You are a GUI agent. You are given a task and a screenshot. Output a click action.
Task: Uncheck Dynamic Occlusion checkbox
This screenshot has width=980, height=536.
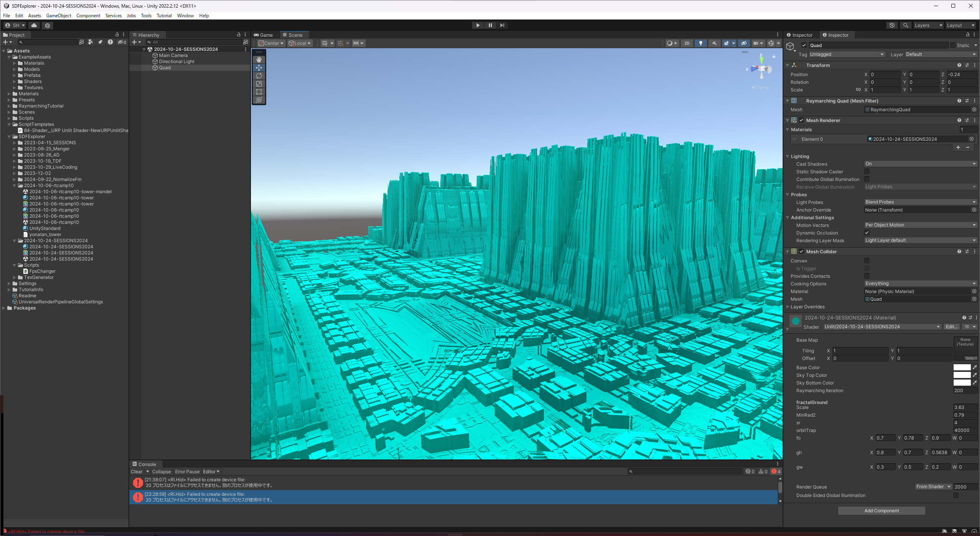click(867, 233)
